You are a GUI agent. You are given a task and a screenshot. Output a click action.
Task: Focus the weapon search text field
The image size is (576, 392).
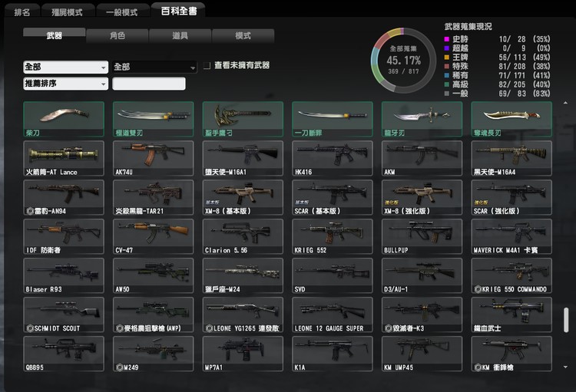149,84
